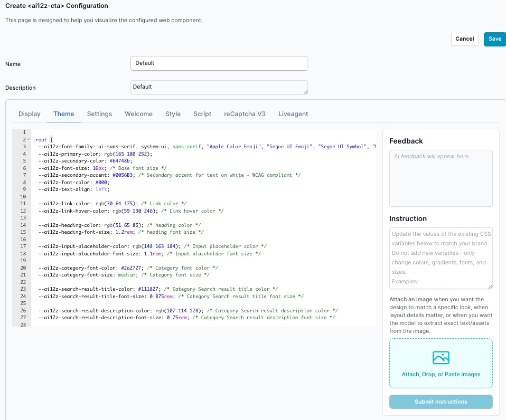Select the Welcome tab

click(138, 113)
